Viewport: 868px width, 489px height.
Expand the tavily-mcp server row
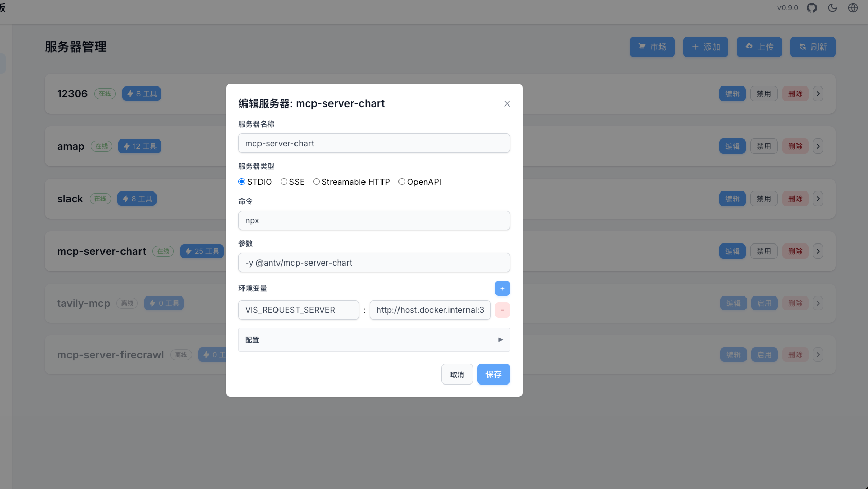(x=818, y=303)
